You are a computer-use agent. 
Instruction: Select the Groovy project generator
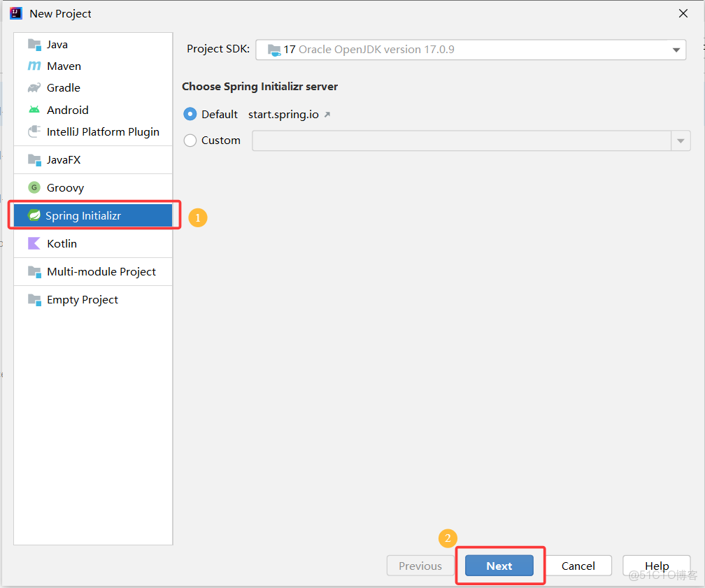(x=34, y=187)
